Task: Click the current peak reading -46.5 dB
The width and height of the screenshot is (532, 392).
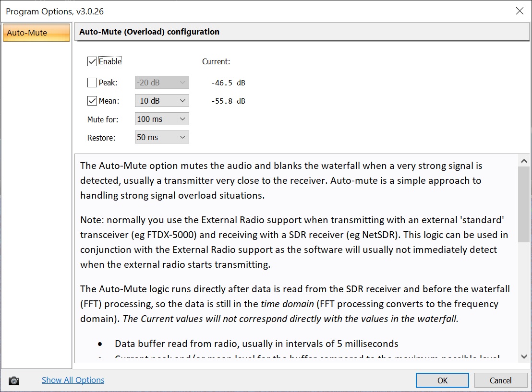Action: coord(228,83)
